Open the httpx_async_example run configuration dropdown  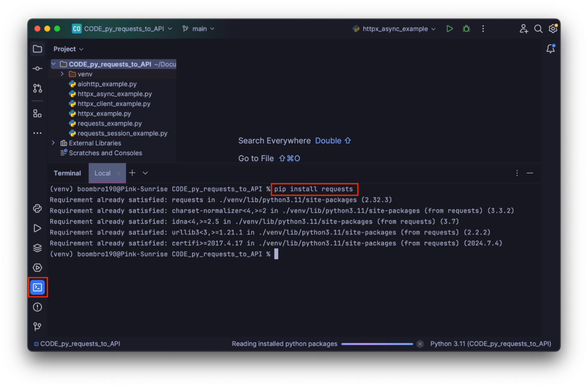[x=433, y=28]
